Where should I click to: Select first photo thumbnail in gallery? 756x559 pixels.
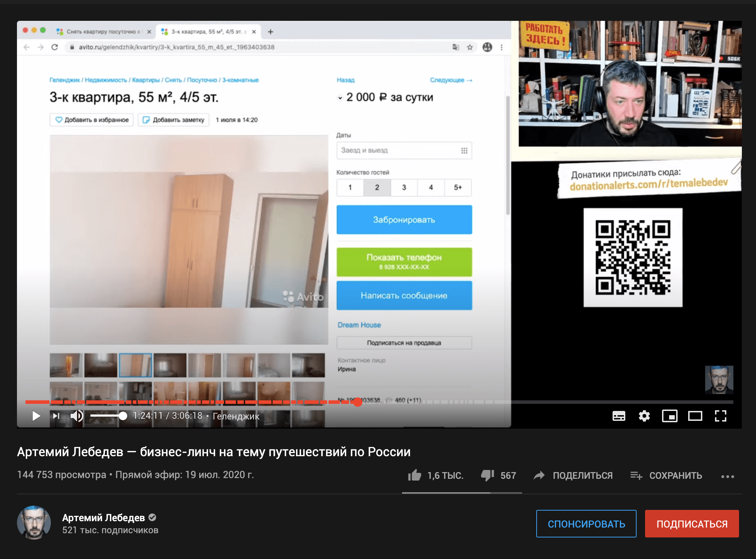point(66,365)
